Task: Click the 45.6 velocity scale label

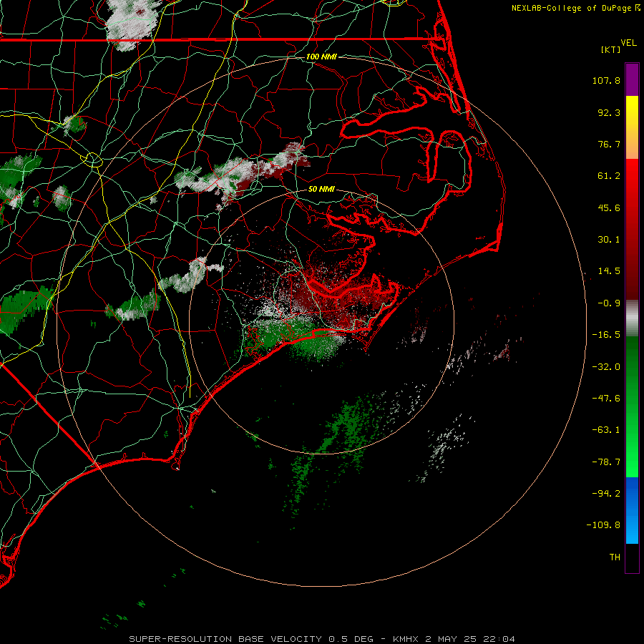Action: [x=609, y=208]
